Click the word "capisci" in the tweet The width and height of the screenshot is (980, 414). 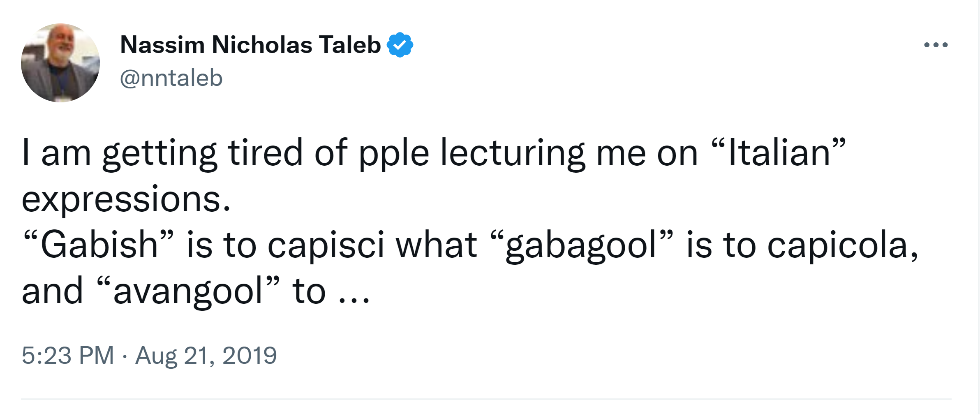click(326, 245)
